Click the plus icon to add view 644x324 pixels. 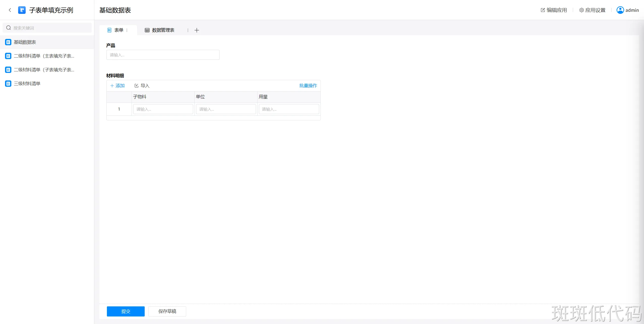click(x=197, y=30)
